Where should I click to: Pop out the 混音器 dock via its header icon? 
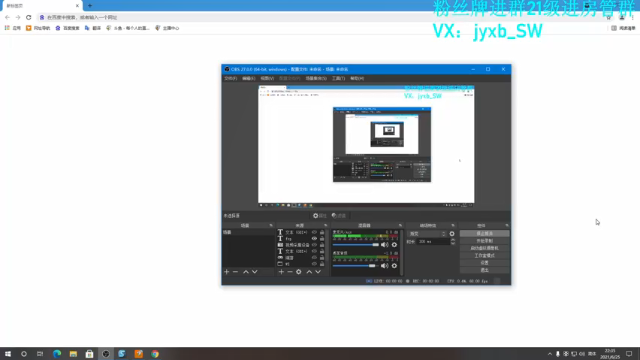point(400,225)
